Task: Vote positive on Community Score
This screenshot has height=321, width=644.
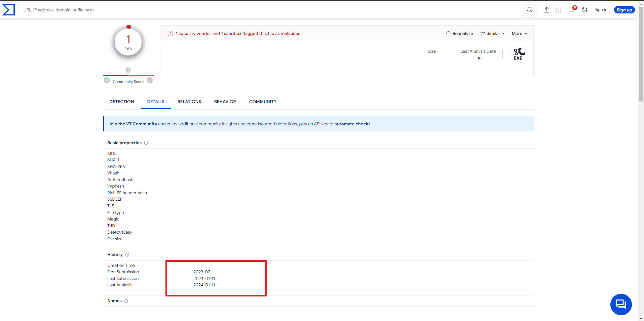Action: pos(150,80)
